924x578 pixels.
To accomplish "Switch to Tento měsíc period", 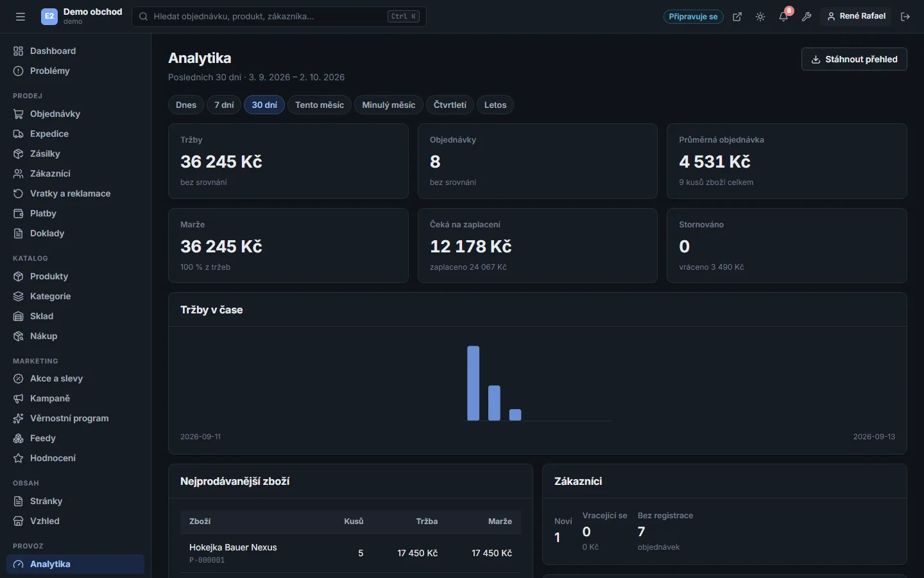I will coord(320,105).
